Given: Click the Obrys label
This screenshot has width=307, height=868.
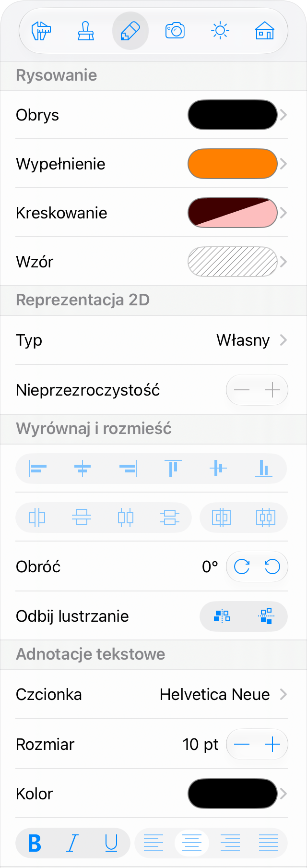Looking at the screenshot, I should 37,115.
